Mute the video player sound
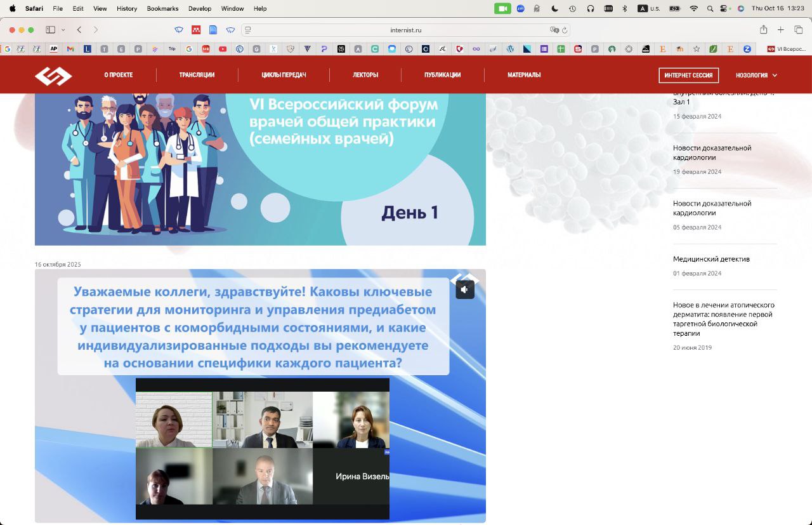The image size is (812, 525). (x=465, y=289)
